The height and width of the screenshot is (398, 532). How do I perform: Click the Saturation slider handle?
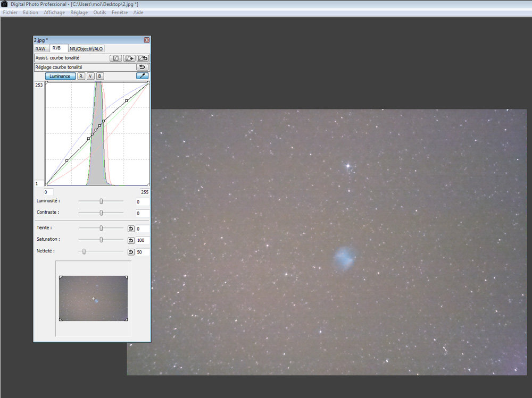point(101,240)
